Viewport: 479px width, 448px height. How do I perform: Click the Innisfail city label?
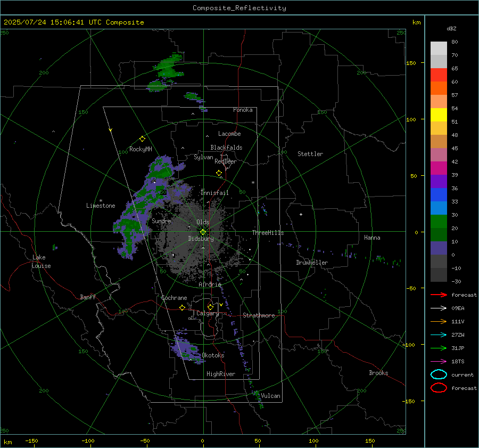[214, 193]
